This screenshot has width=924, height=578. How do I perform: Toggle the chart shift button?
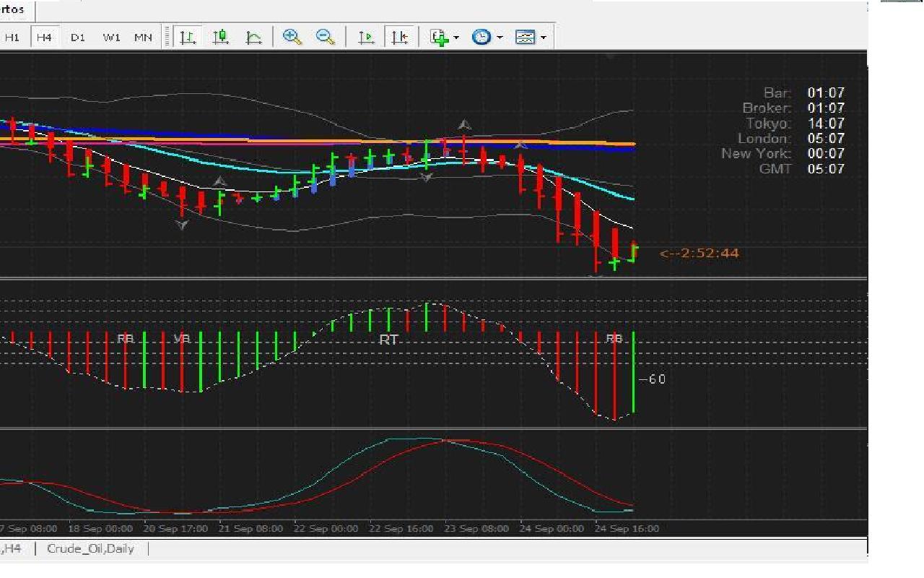400,38
